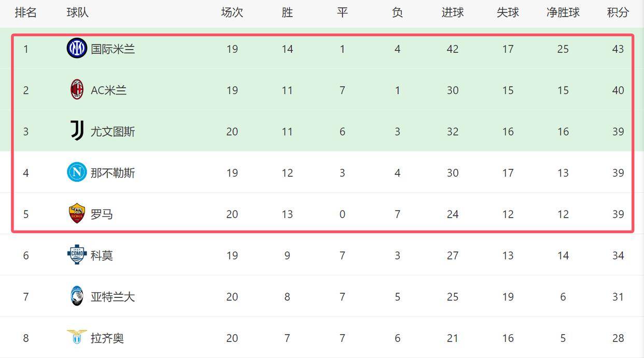This screenshot has width=644, height=358.
Task: Open the 国际米兰 team link
Action: click(x=113, y=49)
